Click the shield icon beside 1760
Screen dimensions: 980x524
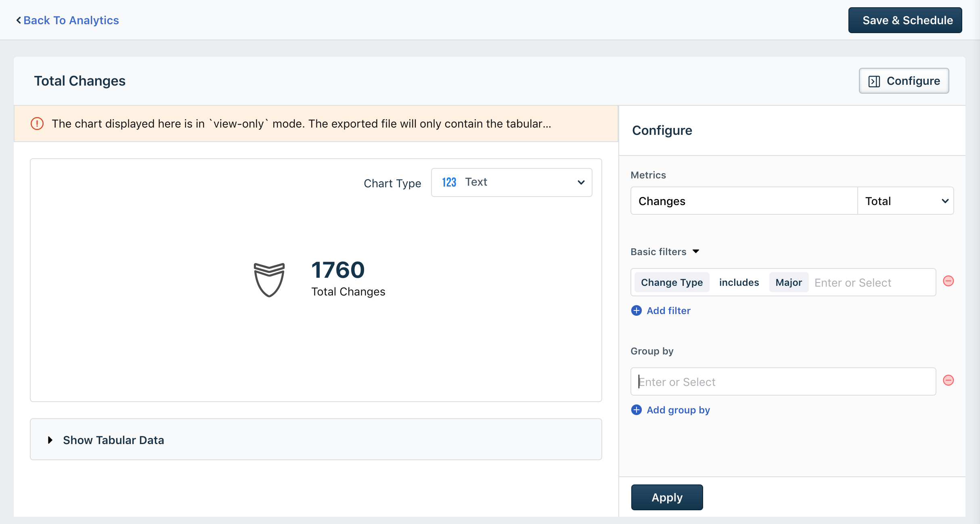pyautogui.click(x=269, y=279)
